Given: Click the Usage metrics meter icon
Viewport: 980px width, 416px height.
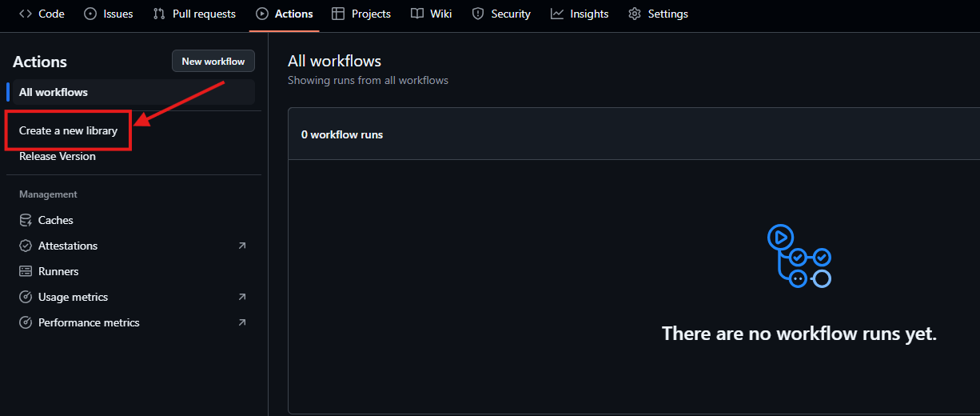Looking at the screenshot, I should tap(26, 297).
